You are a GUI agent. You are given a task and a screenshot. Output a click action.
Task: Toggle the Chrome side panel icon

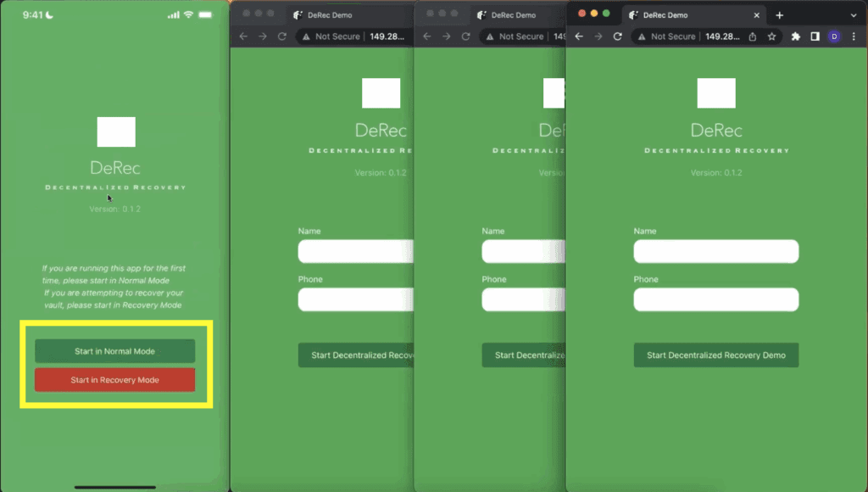pyautogui.click(x=815, y=36)
